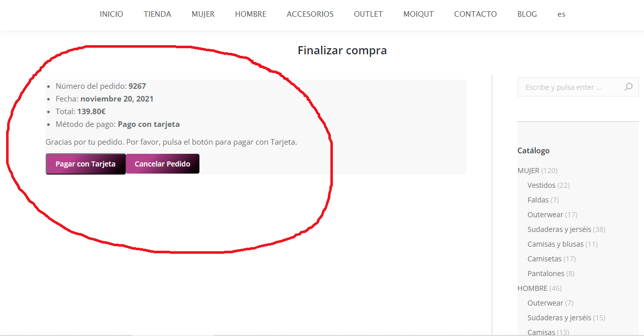Click the search magnifier icon
Screen dimensions: 644x336
628,87
